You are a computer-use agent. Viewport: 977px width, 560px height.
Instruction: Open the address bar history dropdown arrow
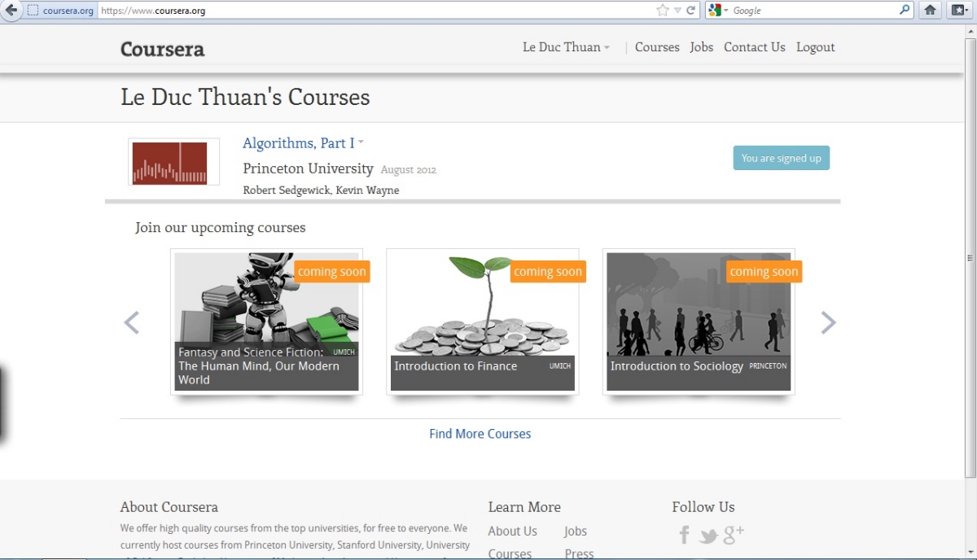coord(677,11)
